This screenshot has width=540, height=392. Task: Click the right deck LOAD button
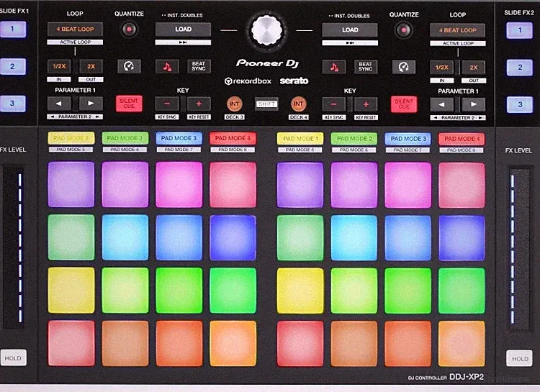point(350,30)
